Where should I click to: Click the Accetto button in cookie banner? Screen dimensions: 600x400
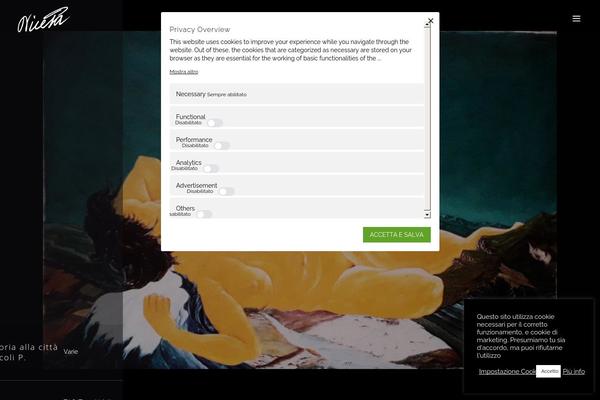pyautogui.click(x=548, y=371)
